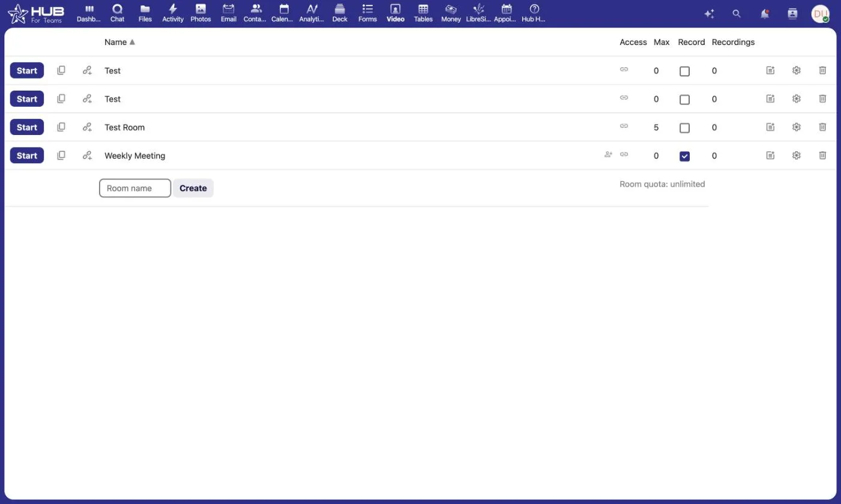Open the Weekly Meeting notes icon

tap(770, 155)
